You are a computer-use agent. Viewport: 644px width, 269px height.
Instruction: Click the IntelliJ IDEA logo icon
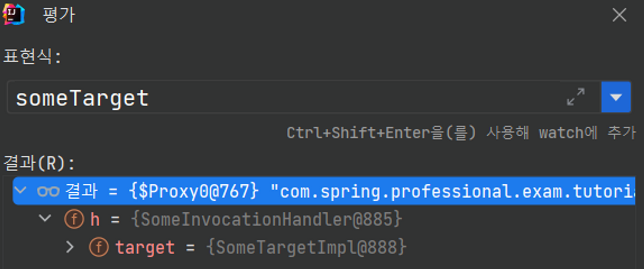[x=13, y=15]
